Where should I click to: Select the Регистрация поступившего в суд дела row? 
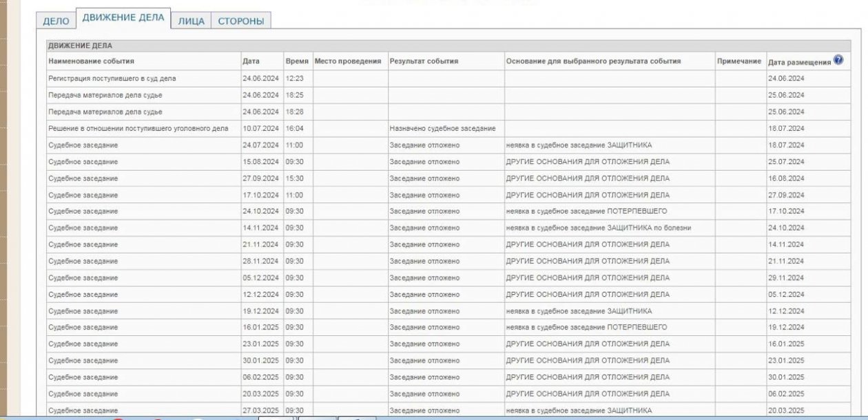pyautogui.click(x=112, y=78)
